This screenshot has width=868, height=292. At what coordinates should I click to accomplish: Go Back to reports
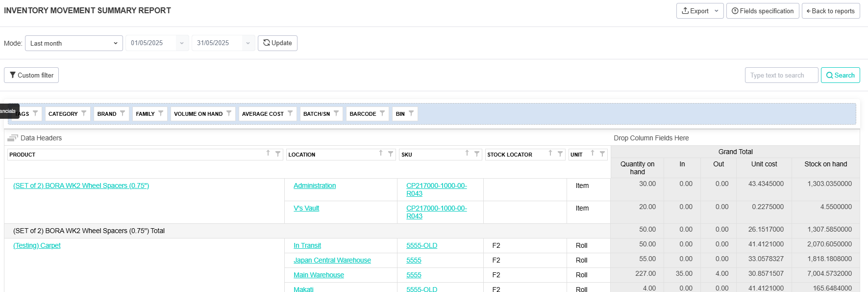(830, 11)
